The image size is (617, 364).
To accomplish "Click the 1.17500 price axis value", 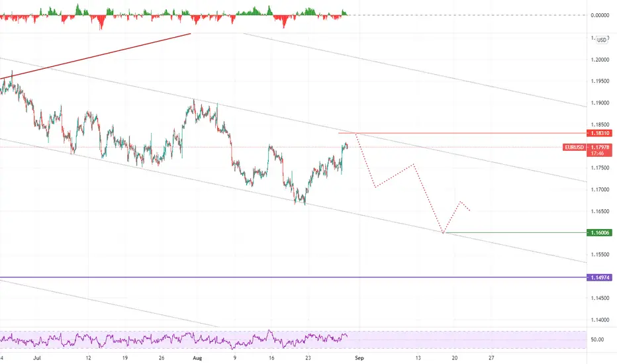I will 600,168.
